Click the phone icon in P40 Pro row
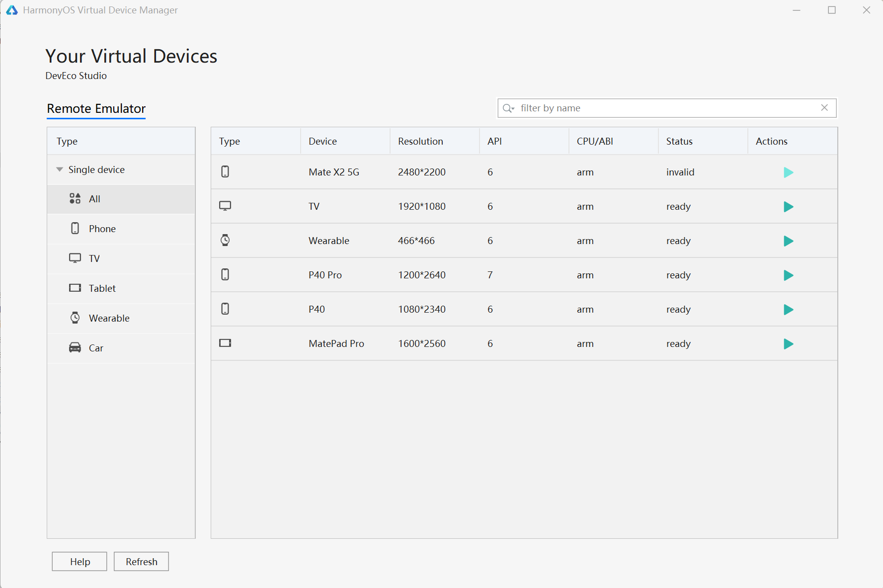Image resolution: width=883 pixels, height=588 pixels. coord(225,274)
